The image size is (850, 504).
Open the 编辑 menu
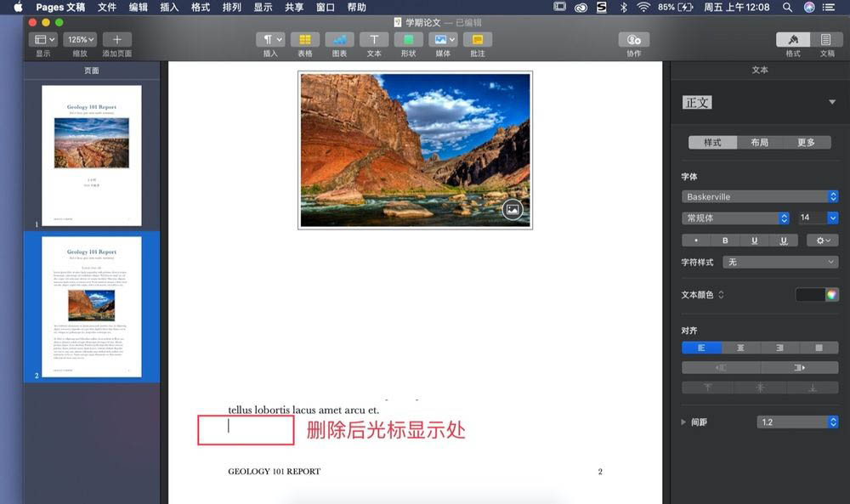(x=139, y=7)
